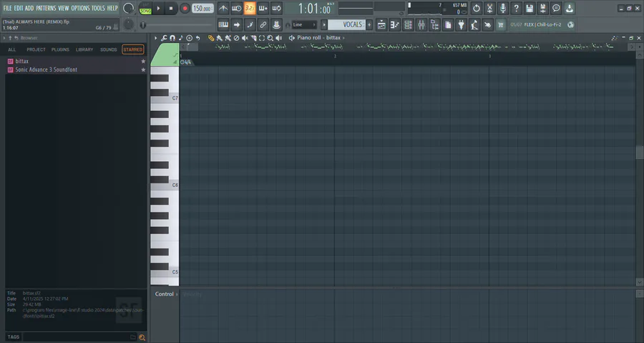Open the Plugin picker plug icon
The width and height of the screenshot is (644, 343).
click(x=462, y=25)
